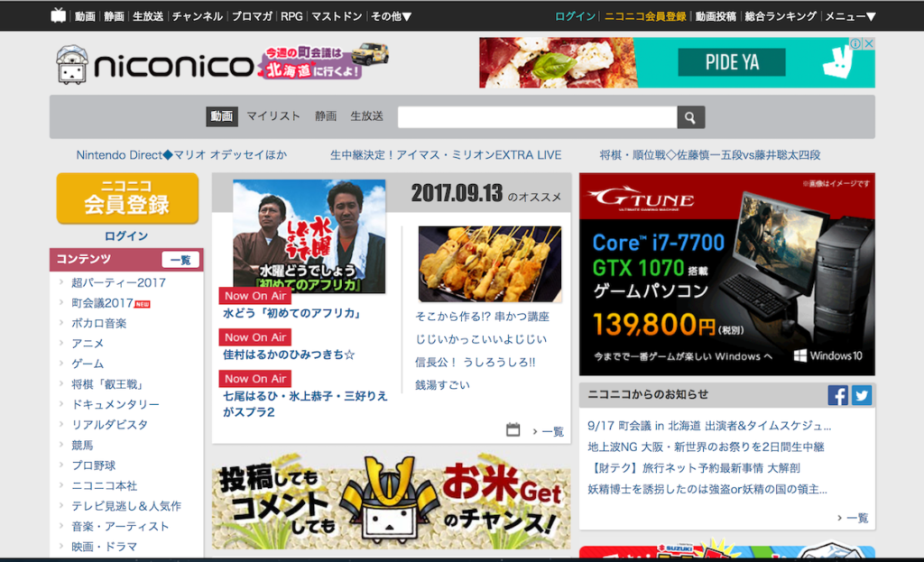Open リアルダービスタ in content list
The width and height of the screenshot is (924, 562).
pyautogui.click(x=109, y=425)
